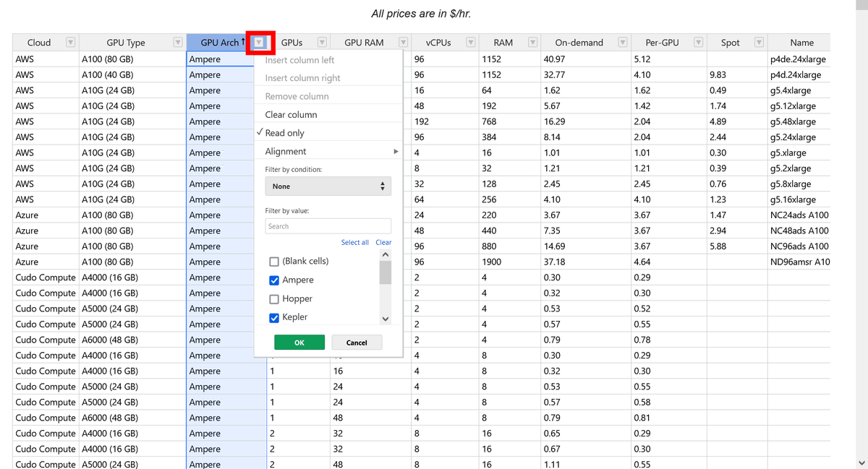Image resolution: width=868 pixels, height=469 pixels.
Task: Select the RAM value 1900 cell
Action: [509, 262]
